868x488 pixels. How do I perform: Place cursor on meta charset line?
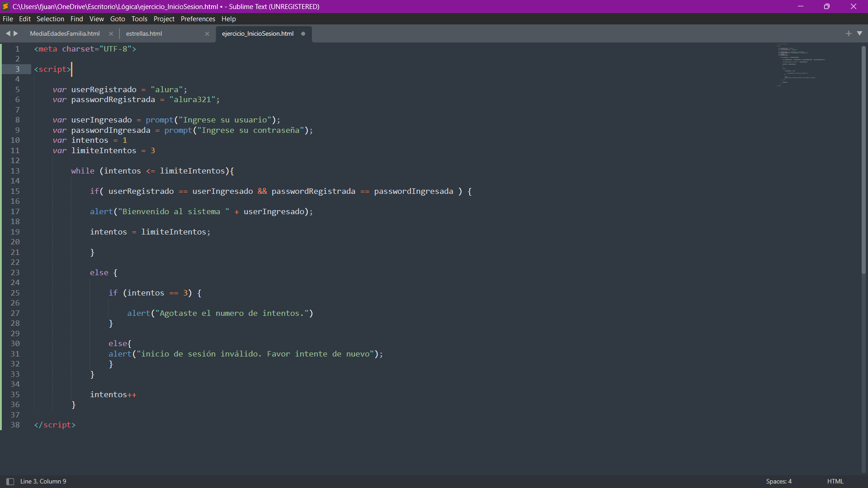tap(85, 49)
